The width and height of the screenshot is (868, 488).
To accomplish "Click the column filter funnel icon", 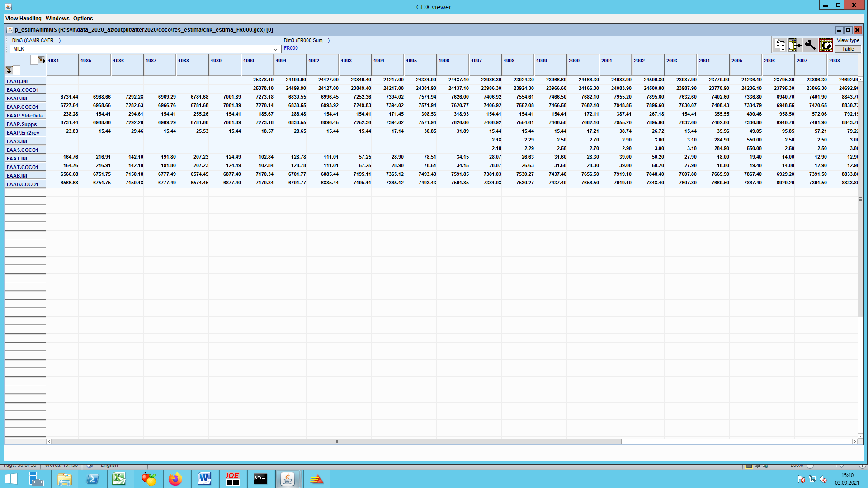I will click(x=42, y=60).
